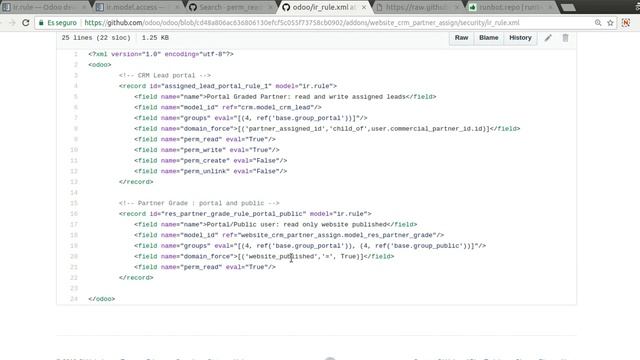
Task: Switch to the Search · perm_read tab
Action: (231, 7)
